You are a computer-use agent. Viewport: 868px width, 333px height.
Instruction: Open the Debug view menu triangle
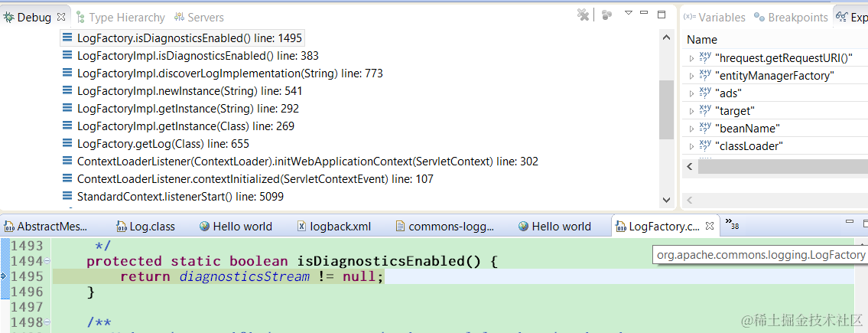(629, 13)
